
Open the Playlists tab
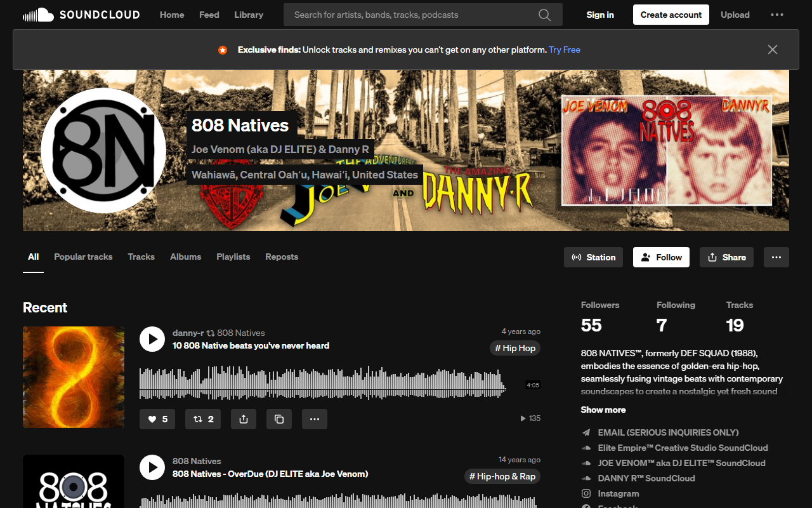pos(233,257)
